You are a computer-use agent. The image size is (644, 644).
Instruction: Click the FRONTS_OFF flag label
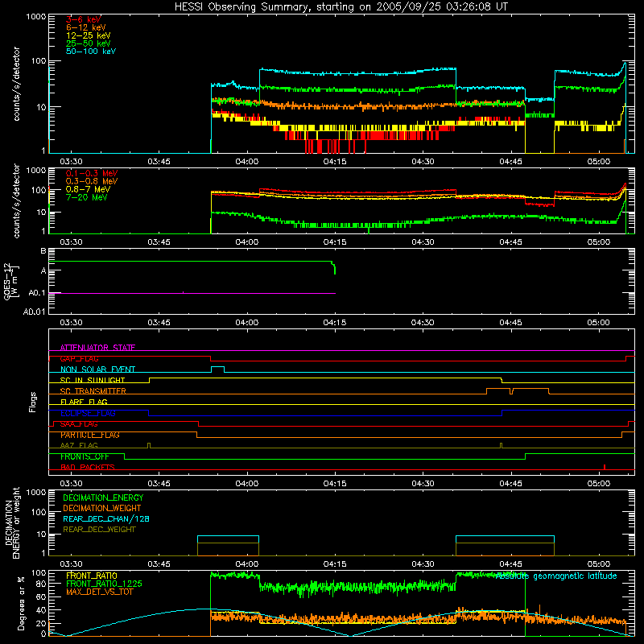[x=85, y=456]
